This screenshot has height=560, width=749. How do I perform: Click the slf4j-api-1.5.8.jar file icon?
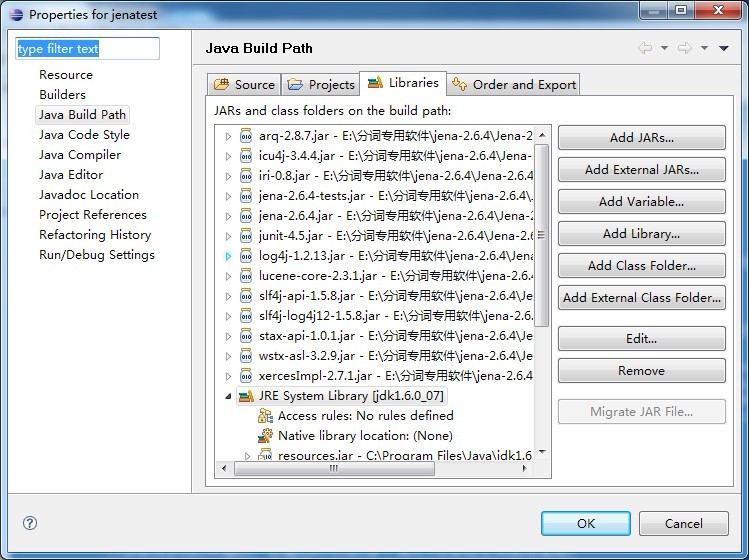coord(246,296)
